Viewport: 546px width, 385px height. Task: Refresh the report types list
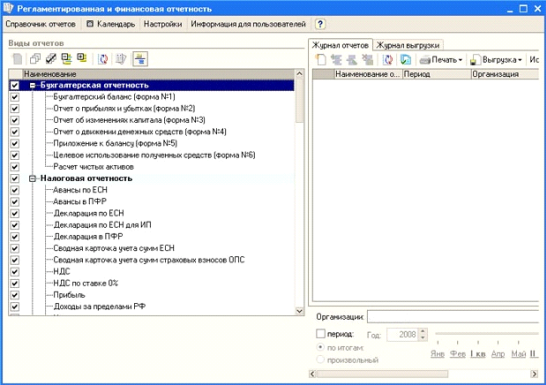tap(103, 59)
